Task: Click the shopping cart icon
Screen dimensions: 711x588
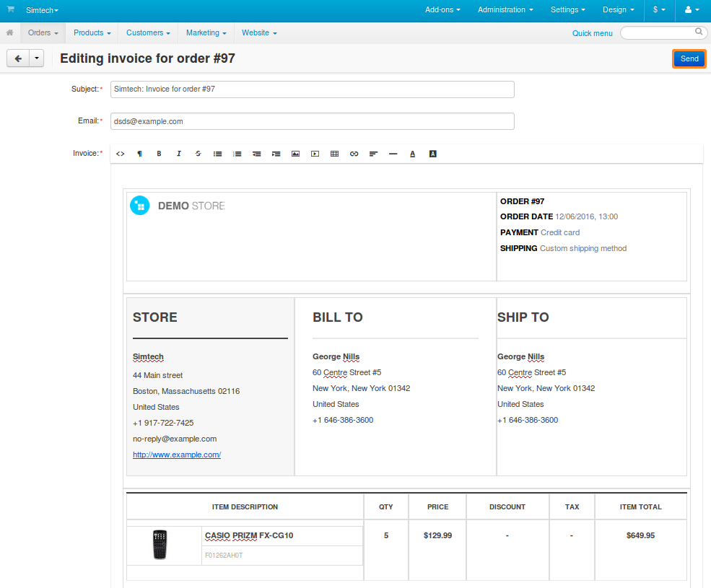Action: coord(10,9)
